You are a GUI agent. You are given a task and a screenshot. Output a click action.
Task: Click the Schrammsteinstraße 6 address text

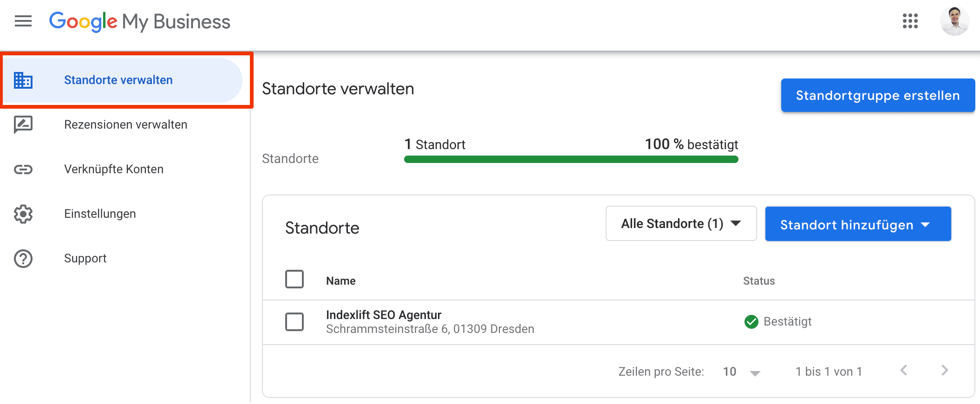430,329
